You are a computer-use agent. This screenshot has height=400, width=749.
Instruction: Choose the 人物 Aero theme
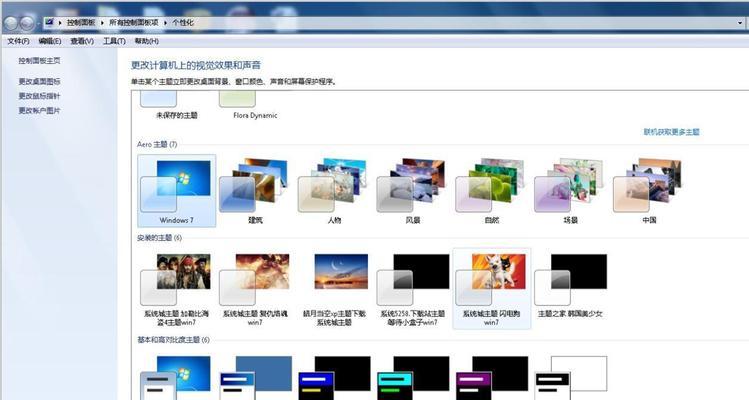(334, 191)
